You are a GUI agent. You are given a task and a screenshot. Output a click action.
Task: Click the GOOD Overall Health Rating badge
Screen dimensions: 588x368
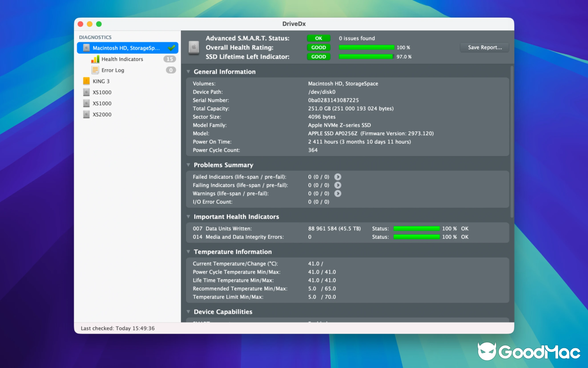pyautogui.click(x=318, y=47)
